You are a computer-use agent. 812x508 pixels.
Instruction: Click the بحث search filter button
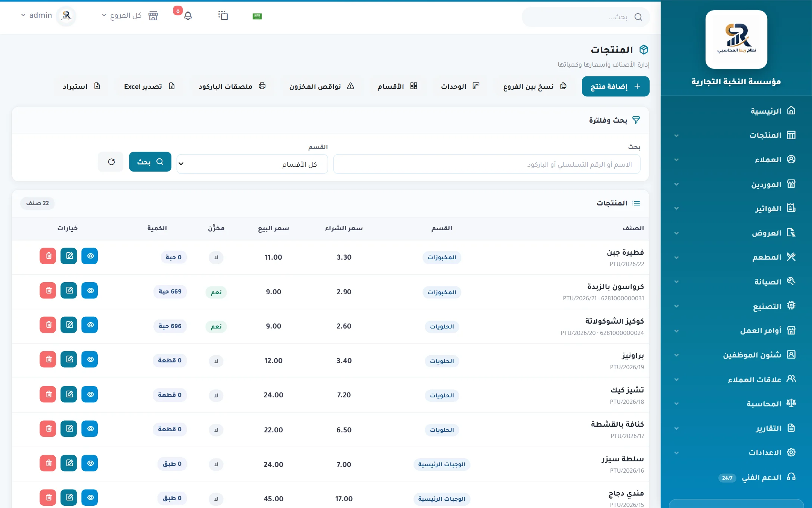click(x=150, y=162)
